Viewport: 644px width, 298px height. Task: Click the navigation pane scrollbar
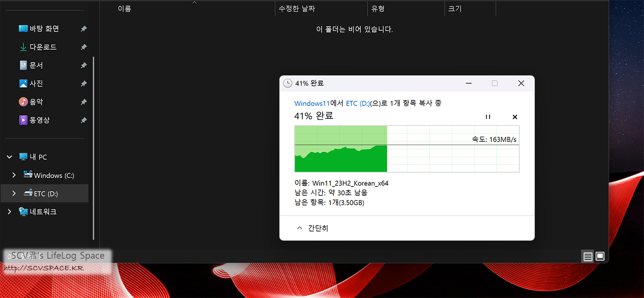click(x=94, y=147)
